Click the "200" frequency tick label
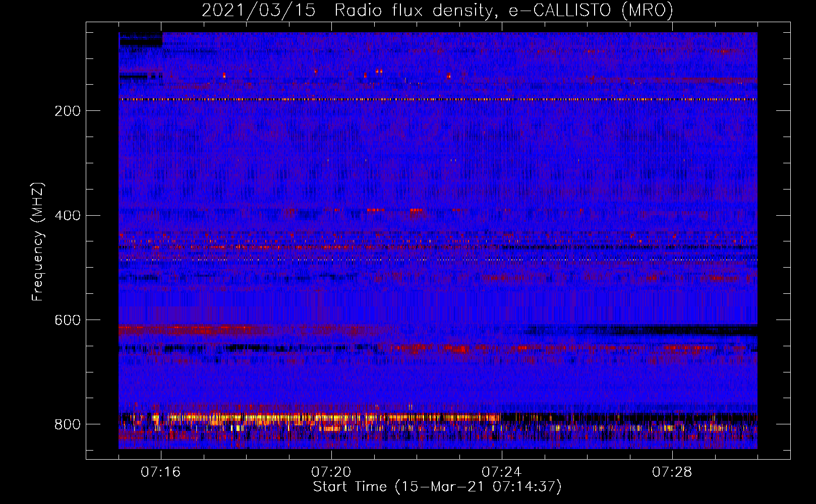Viewport: 816px width, 504px height. [x=68, y=111]
